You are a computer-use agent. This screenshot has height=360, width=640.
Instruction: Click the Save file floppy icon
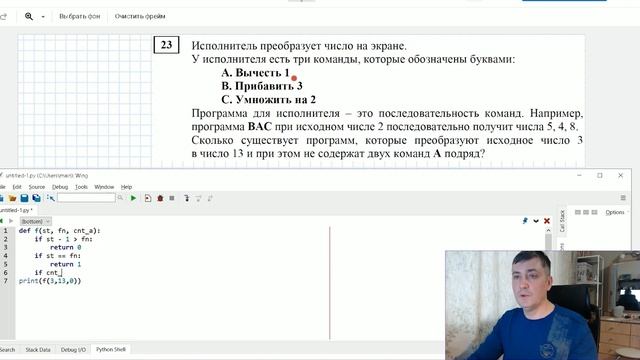click(x=24, y=198)
